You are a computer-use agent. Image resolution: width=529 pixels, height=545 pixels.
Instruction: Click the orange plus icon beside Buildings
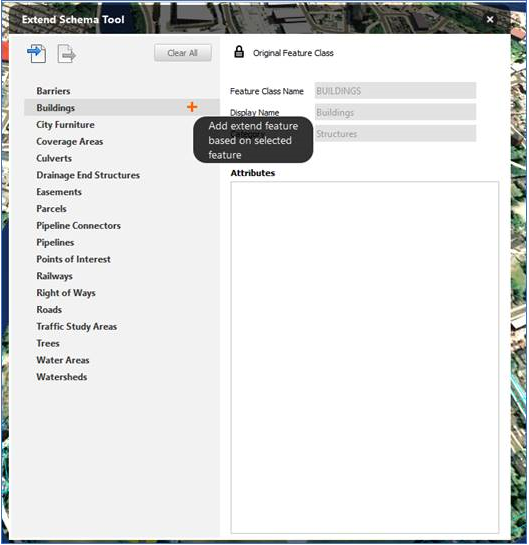[192, 107]
